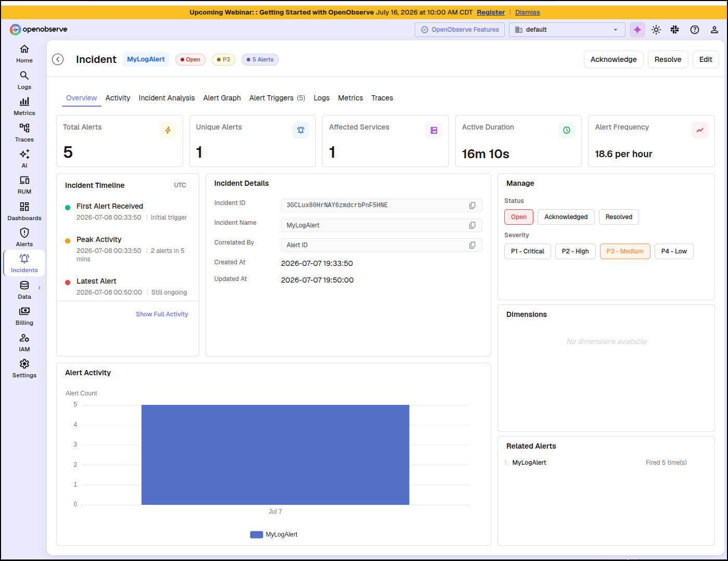Open the Incident Analysis tab
Image resolution: width=728 pixels, height=561 pixels.
click(x=167, y=98)
